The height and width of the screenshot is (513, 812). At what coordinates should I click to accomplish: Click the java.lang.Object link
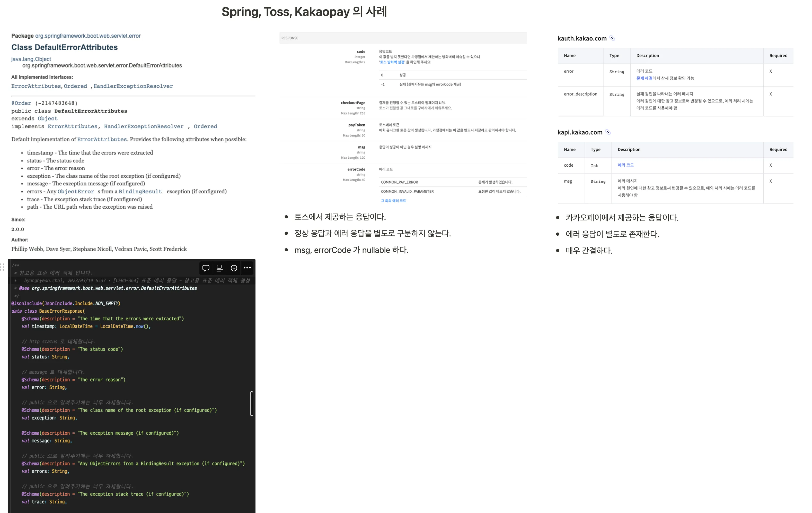31,59
